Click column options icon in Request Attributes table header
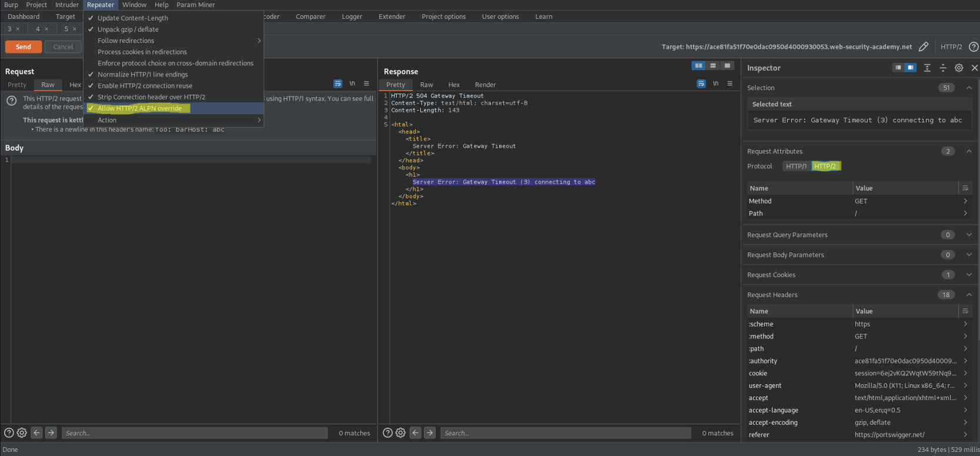The width and height of the screenshot is (980, 456). [965, 188]
